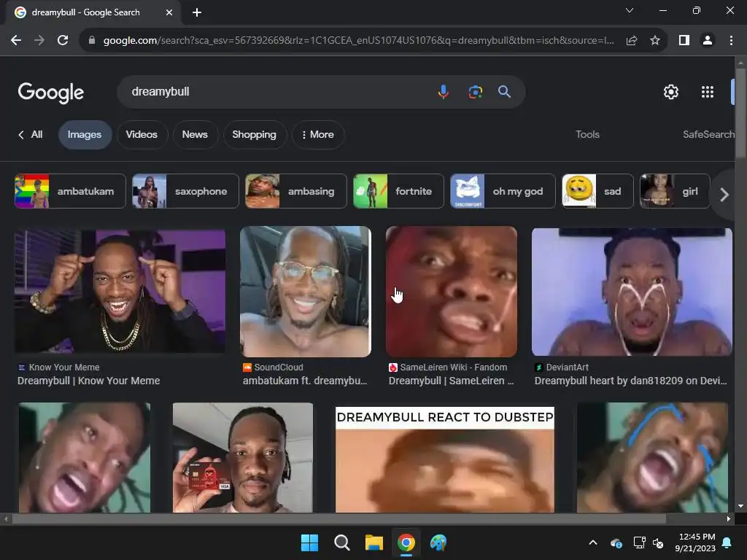
Task: Switch to the Shopping tab
Action: (255, 135)
